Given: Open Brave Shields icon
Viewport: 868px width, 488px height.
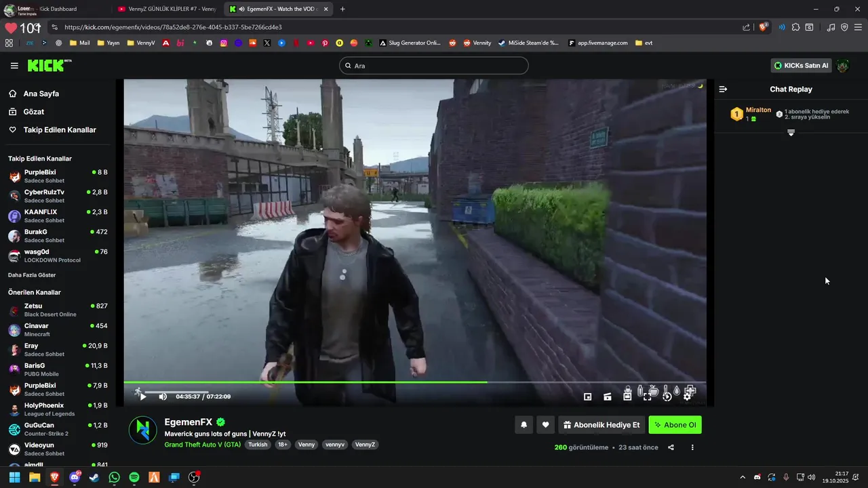Looking at the screenshot, I should (764, 27).
